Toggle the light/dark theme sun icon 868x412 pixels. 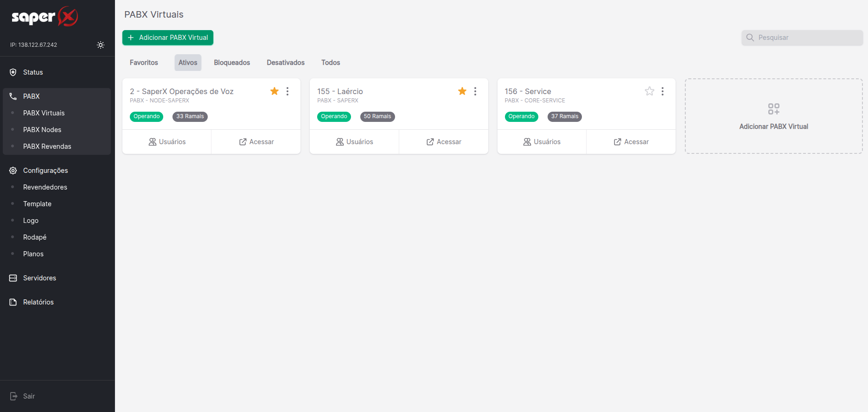click(x=101, y=45)
